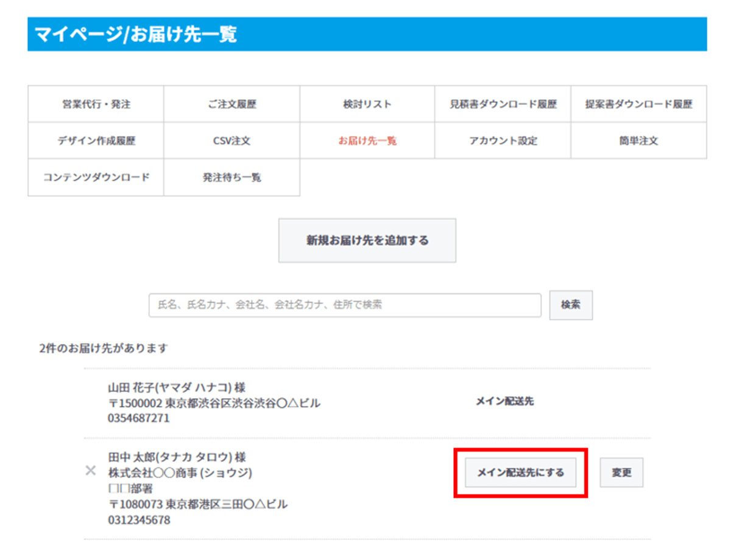
Task: Click the address search input field
Action: pos(345,306)
